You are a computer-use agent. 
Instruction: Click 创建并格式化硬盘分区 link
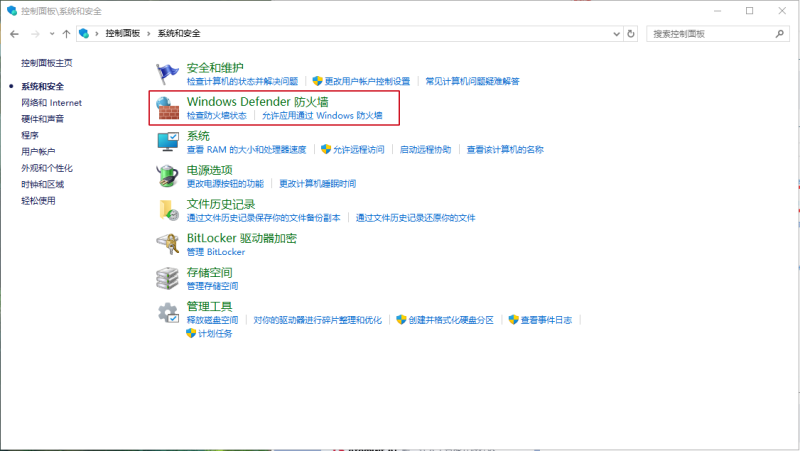point(451,320)
